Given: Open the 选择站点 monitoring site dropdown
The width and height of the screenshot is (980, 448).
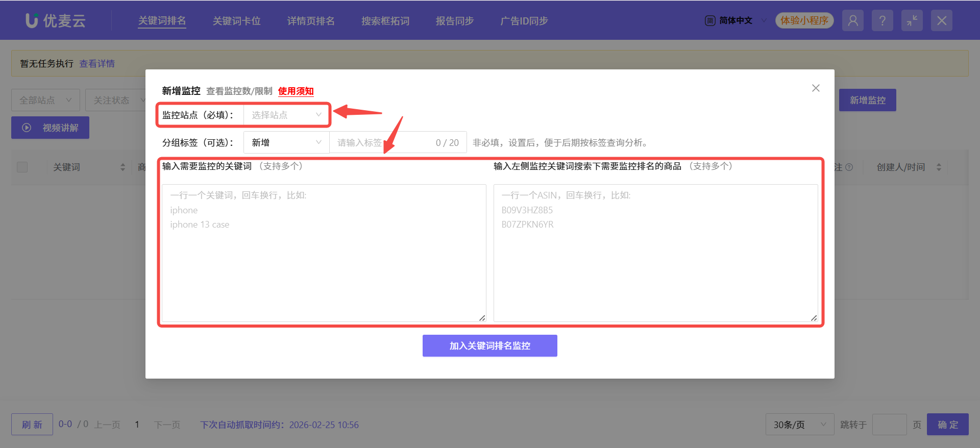Looking at the screenshot, I should point(286,115).
